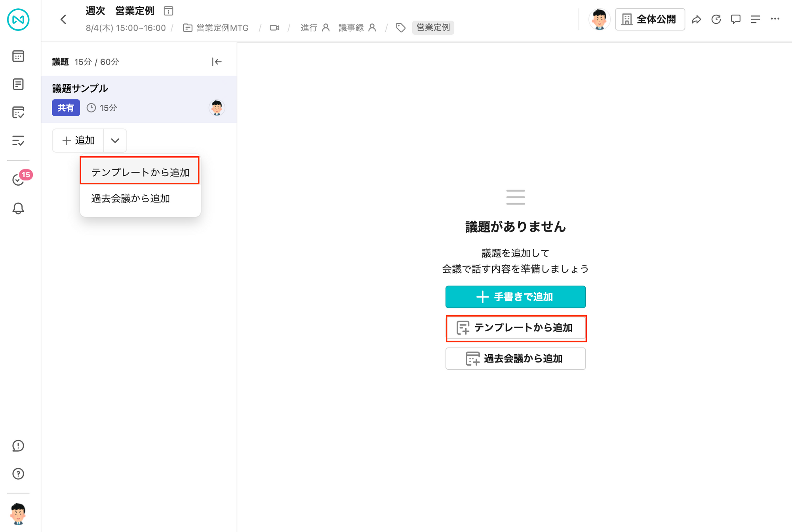792x532 pixels.
Task: Click the 進行 facilitator assignment
Action: (315, 28)
